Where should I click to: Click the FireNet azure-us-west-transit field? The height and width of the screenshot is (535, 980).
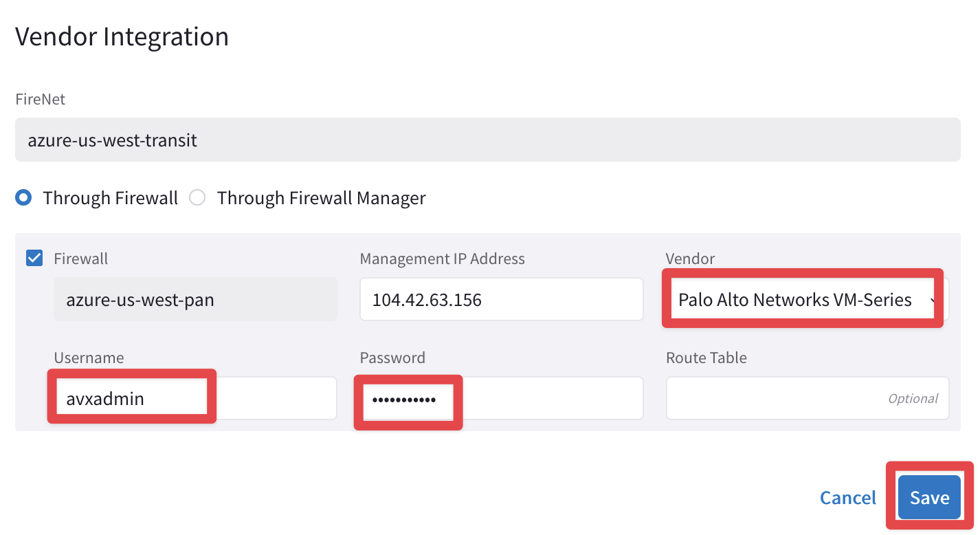point(487,140)
